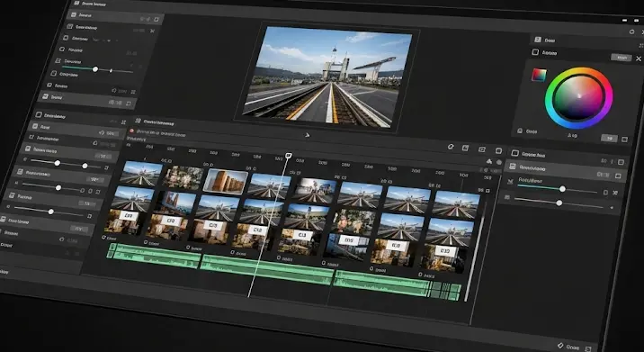Click the lock icon at the color panel's bottom left

coord(520,131)
